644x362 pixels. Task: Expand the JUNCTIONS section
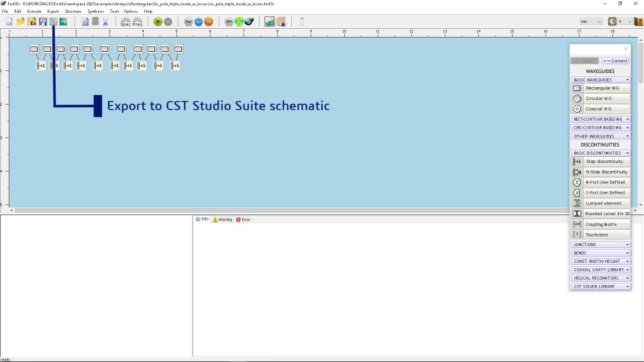pyautogui.click(x=600, y=245)
